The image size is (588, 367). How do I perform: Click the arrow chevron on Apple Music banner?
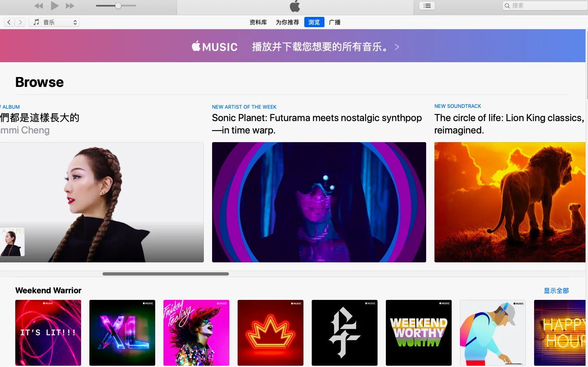(397, 47)
